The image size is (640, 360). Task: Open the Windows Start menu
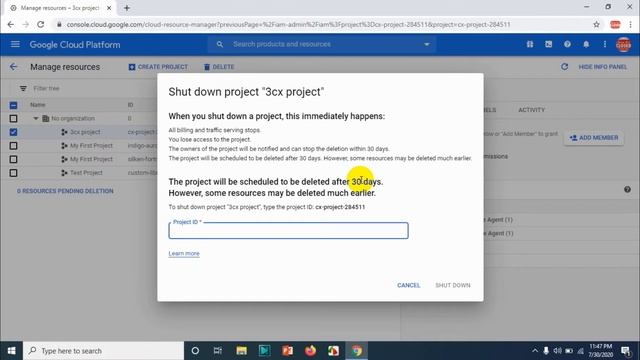[x=11, y=351]
